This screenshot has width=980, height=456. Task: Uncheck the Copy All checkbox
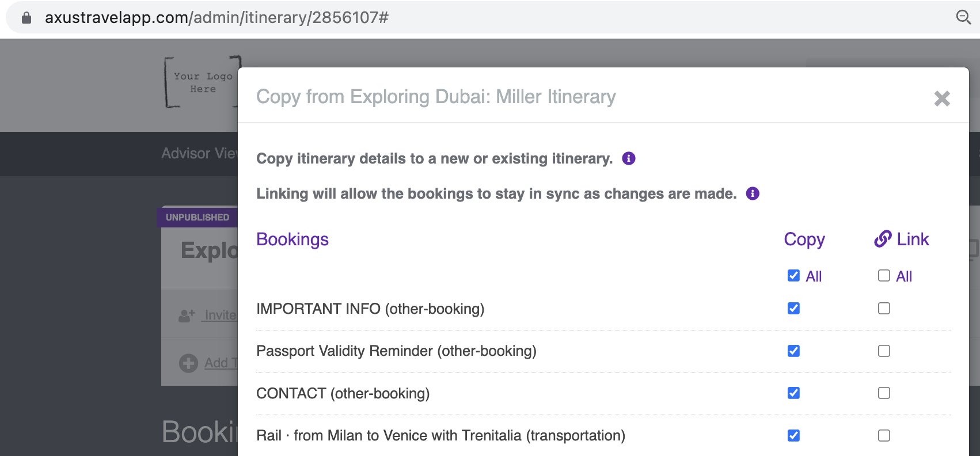pos(793,276)
